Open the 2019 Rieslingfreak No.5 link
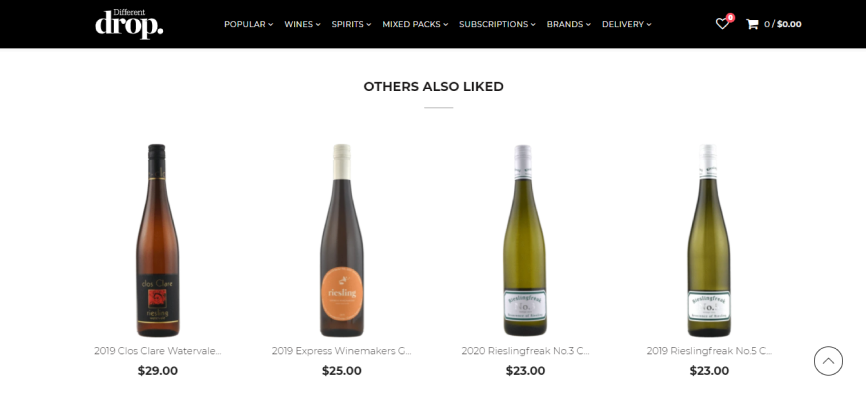This screenshot has width=866, height=420. click(x=709, y=351)
